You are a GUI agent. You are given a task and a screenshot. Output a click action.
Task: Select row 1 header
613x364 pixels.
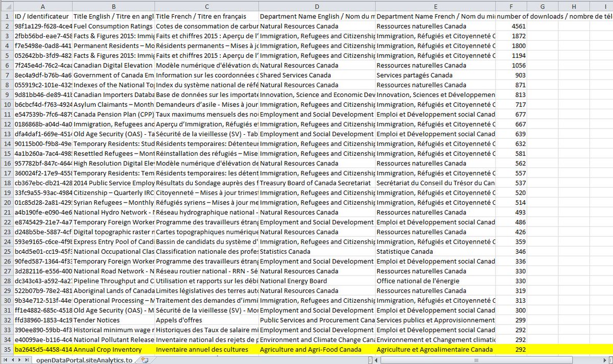(x=7, y=16)
